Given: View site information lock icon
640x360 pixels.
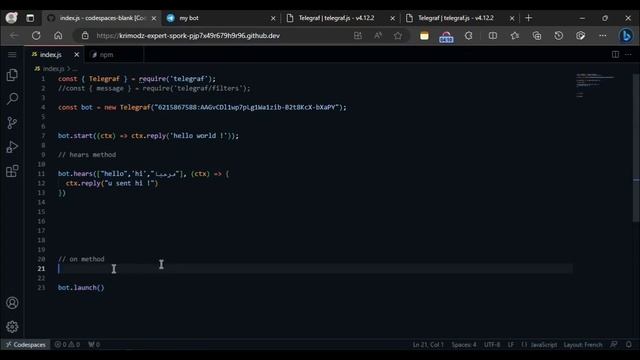Looking at the screenshot, I should tap(85, 36).
